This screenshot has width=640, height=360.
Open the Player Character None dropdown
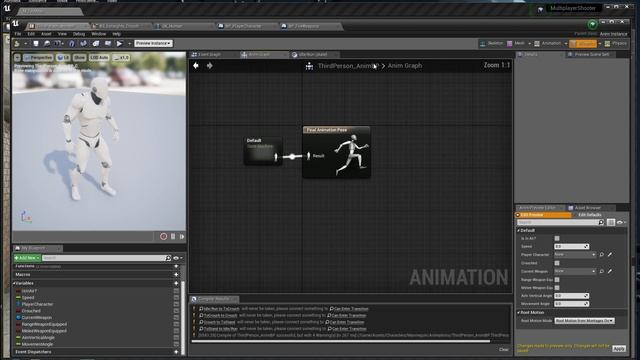574,255
